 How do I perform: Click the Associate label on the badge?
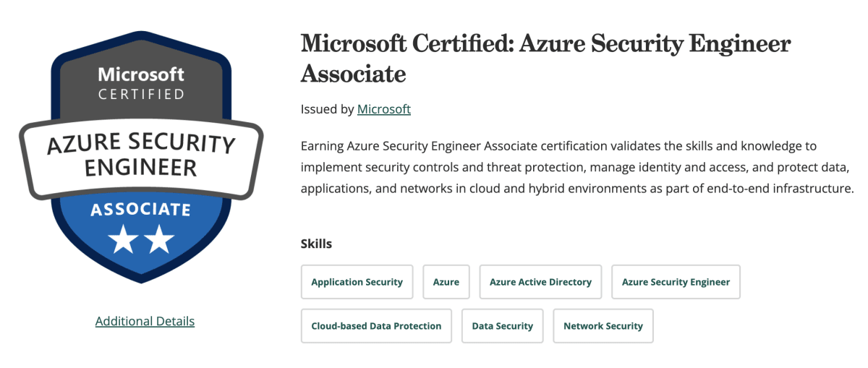(141, 210)
